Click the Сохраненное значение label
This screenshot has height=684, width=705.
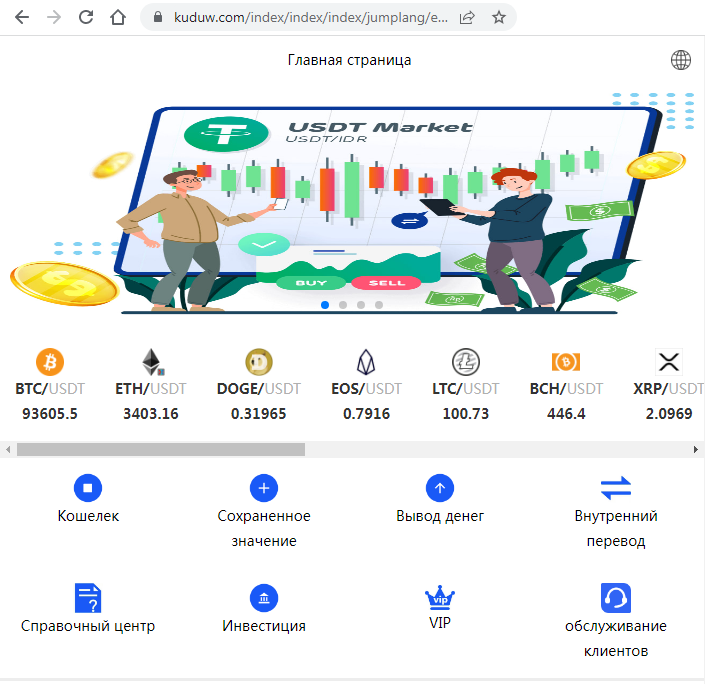point(264,528)
